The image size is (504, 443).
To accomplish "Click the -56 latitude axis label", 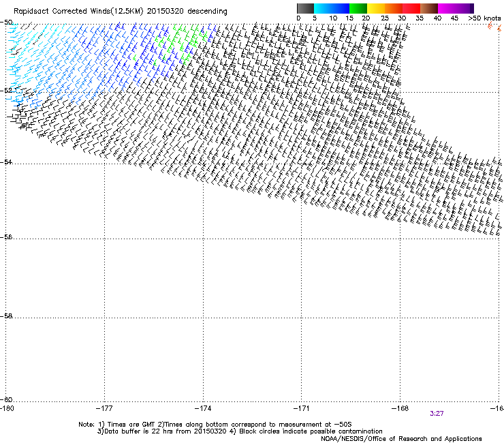I will click(x=6, y=236).
